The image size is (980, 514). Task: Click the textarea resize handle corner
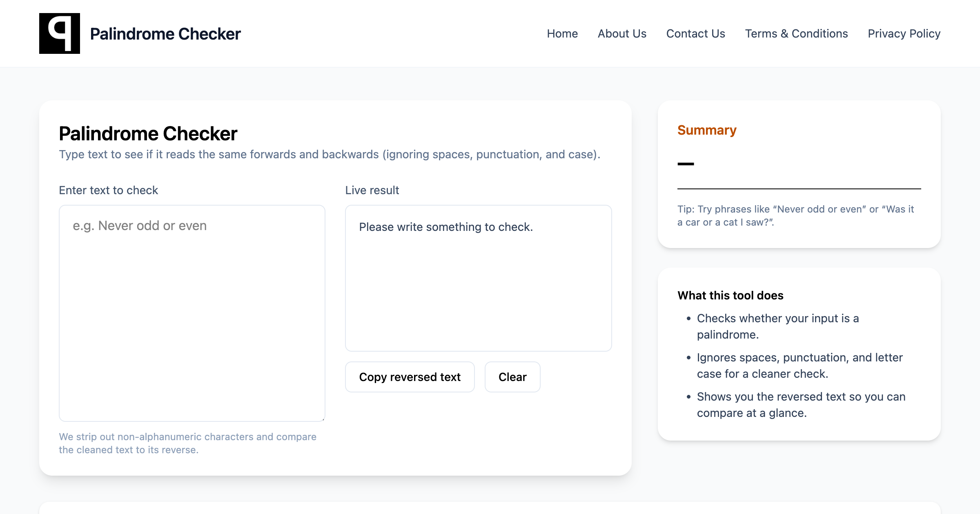pyautogui.click(x=323, y=419)
